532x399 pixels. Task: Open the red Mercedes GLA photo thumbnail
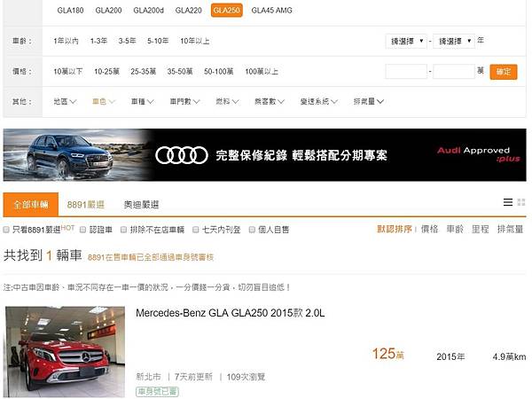click(x=65, y=352)
